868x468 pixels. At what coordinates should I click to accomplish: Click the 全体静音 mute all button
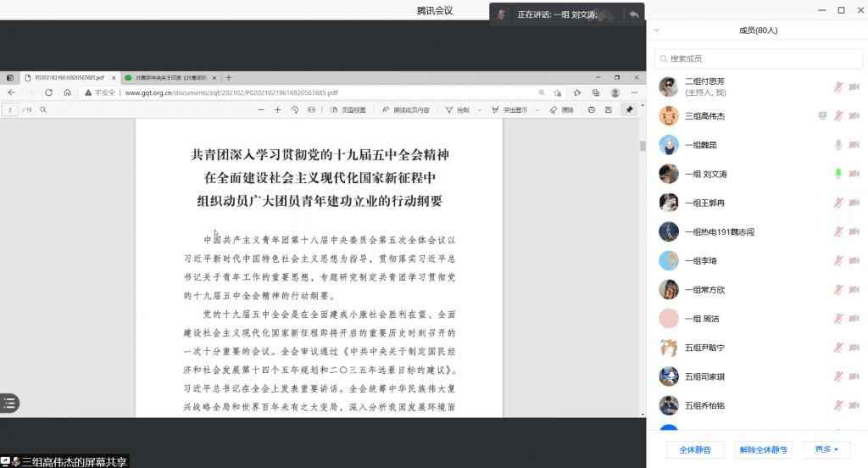tap(695, 449)
